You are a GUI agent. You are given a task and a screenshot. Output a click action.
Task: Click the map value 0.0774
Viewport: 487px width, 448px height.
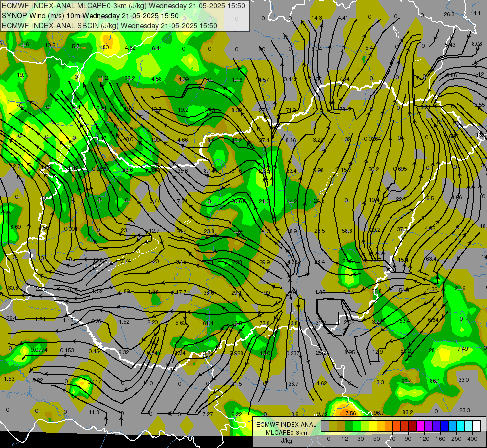pos(39,350)
